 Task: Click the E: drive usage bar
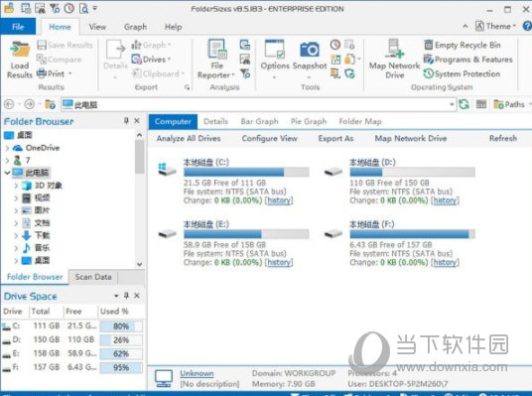tap(246, 234)
